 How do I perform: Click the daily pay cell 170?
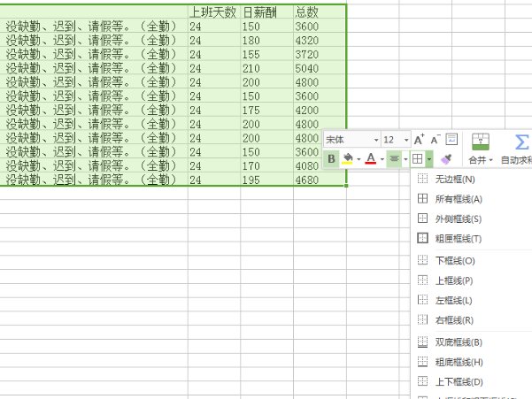266,165
